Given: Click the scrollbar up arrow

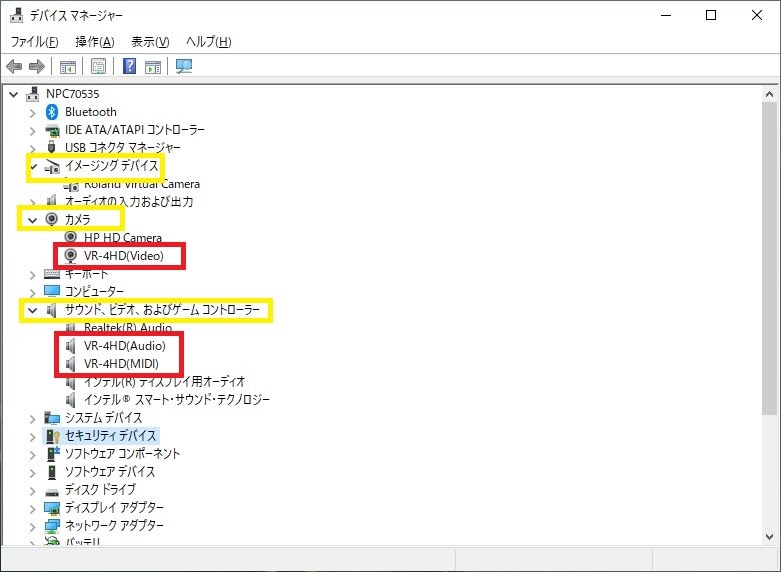Looking at the screenshot, I should 769,94.
